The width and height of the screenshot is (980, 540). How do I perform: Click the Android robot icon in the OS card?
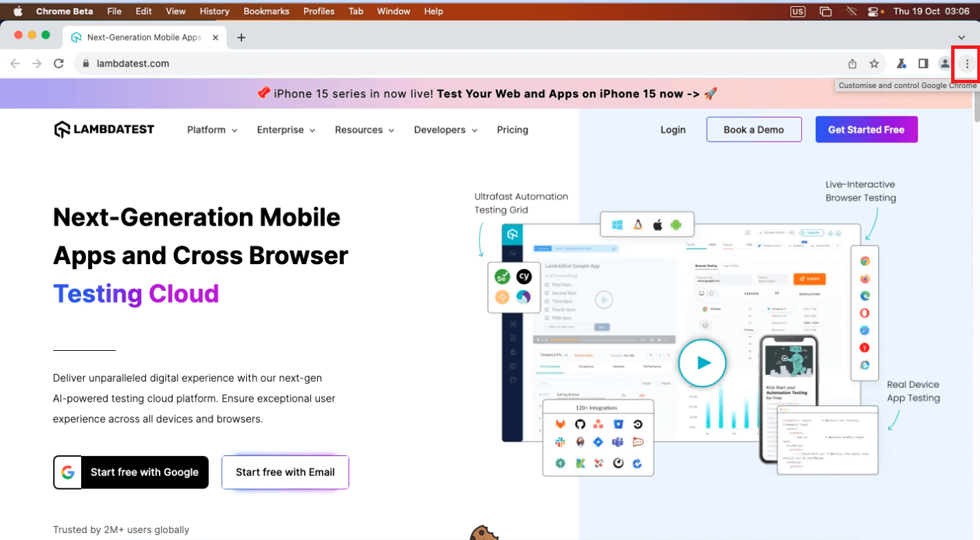click(676, 224)
